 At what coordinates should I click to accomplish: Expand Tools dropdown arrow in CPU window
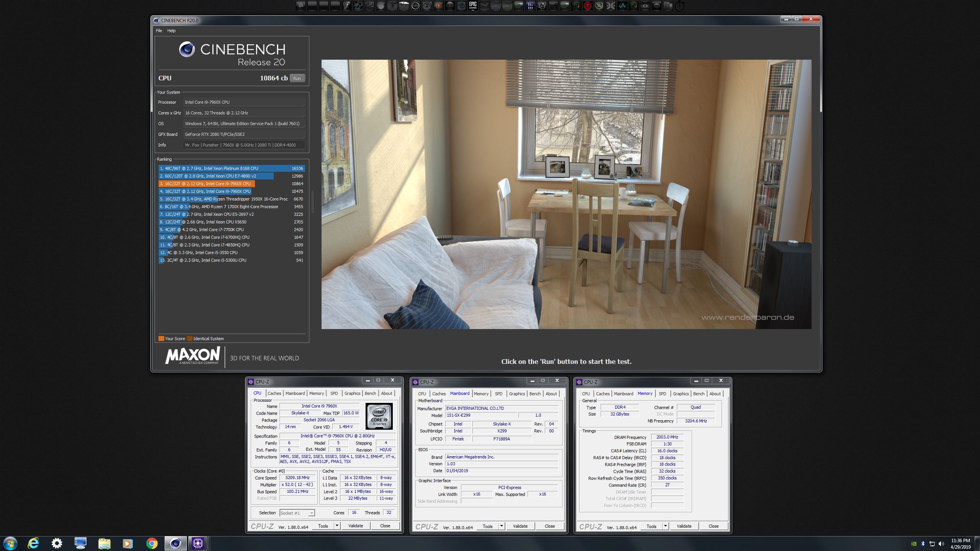(337, 526)
